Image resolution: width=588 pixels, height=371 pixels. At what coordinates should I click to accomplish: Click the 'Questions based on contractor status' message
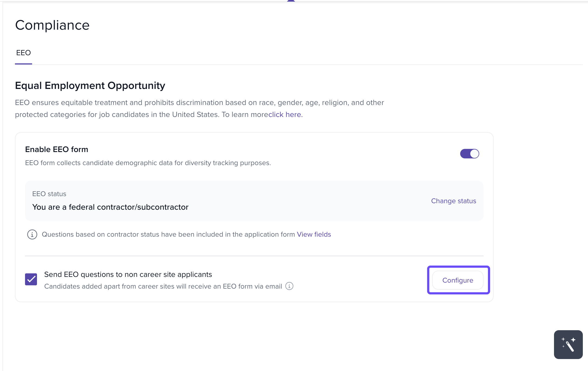[x=168, y=234]
